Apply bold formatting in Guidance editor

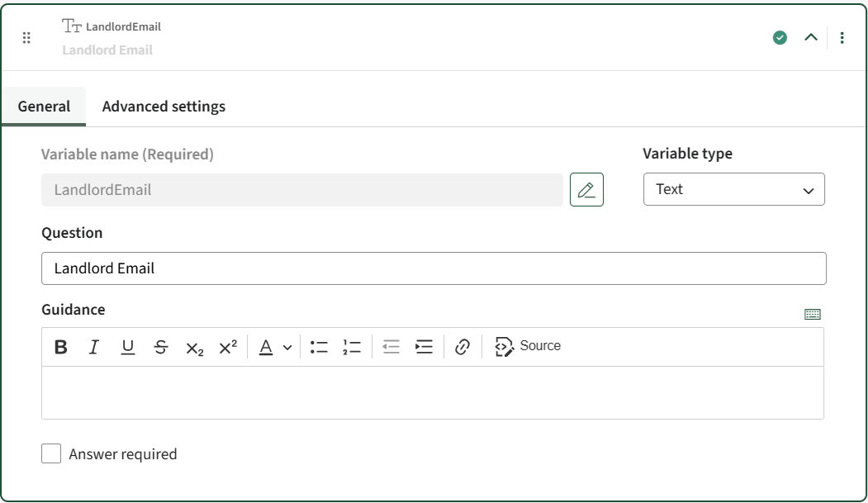[x=61, y=347]
